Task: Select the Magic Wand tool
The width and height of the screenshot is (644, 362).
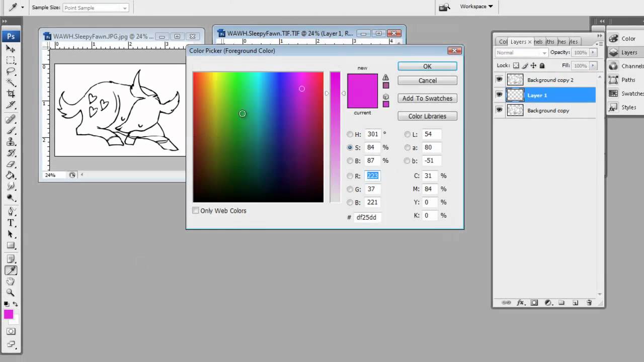Action: 11,82
